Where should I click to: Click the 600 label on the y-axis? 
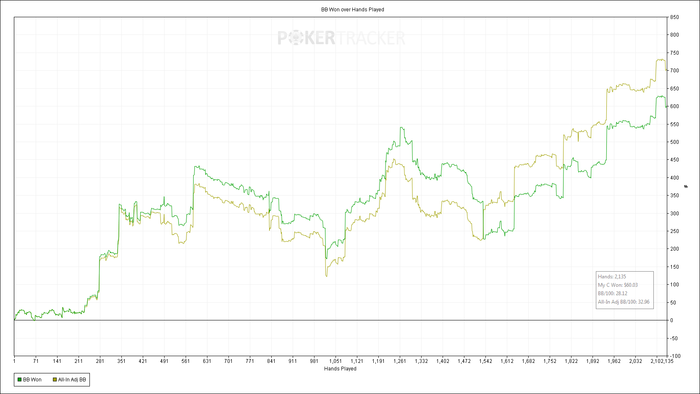coord(674,106)
